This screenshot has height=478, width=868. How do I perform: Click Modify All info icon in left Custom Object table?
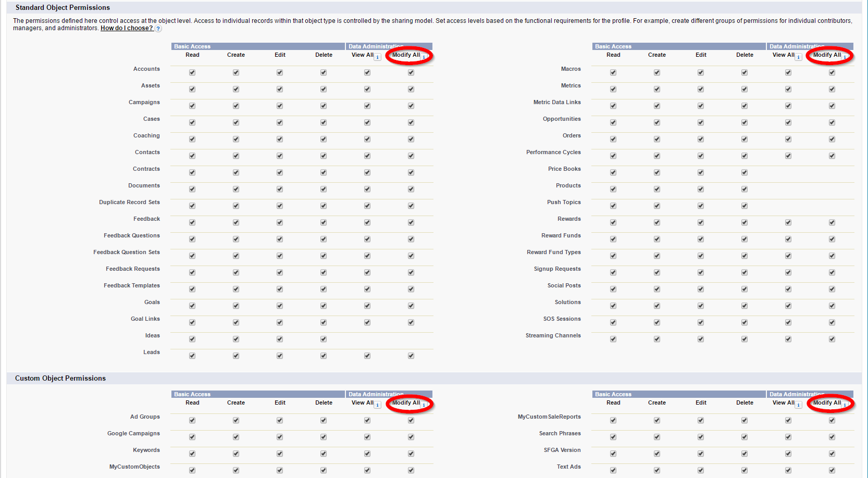click(x=424, y=405)
